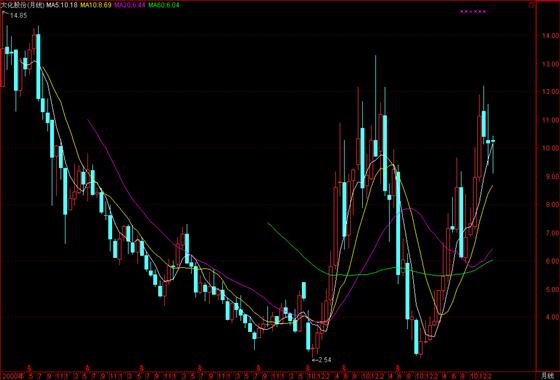Click the 4.00 price axis label
Screen dimensions: 560x380
550,317
